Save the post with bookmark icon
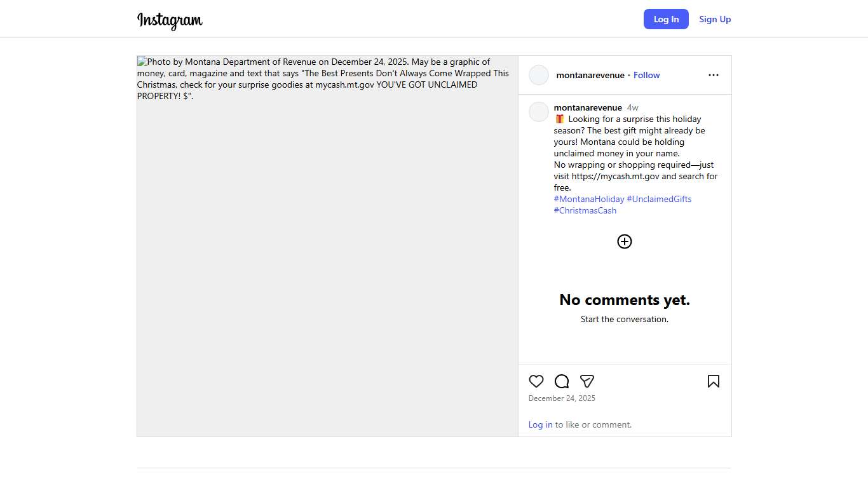This screenshot has height=488, width=868. click(x=714, y=381)
